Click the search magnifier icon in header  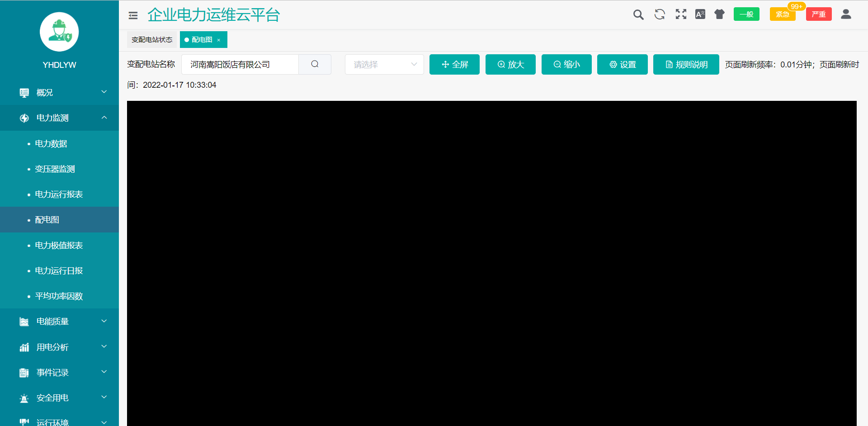pyautogui.click(x=638, y=14)
